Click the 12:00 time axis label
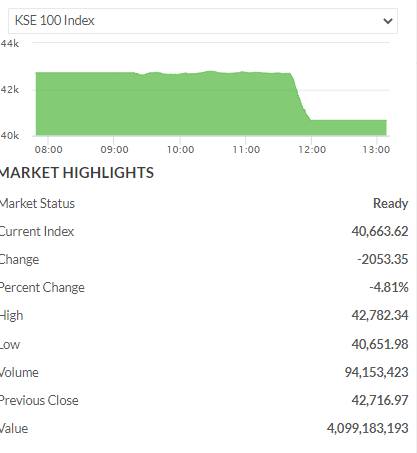This screenshot has height=453, width=417. coord(312,149)
